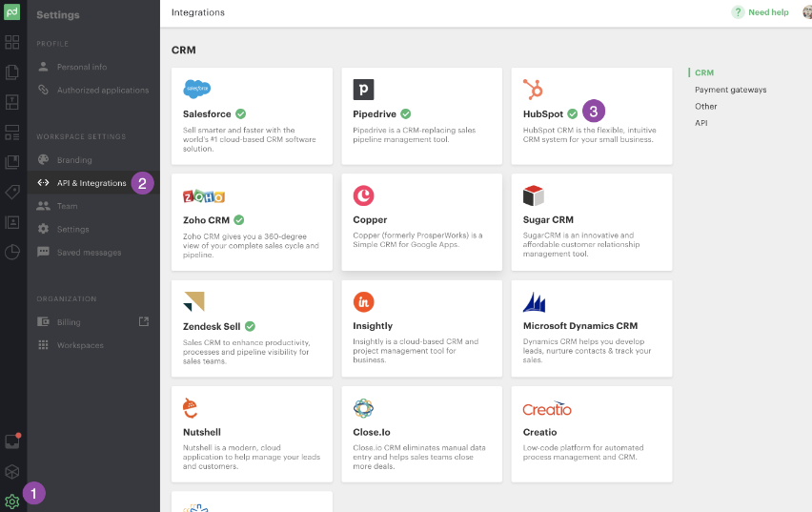Open the contacts icon in left rail
812x512 pixels.
tap(11, 222)
